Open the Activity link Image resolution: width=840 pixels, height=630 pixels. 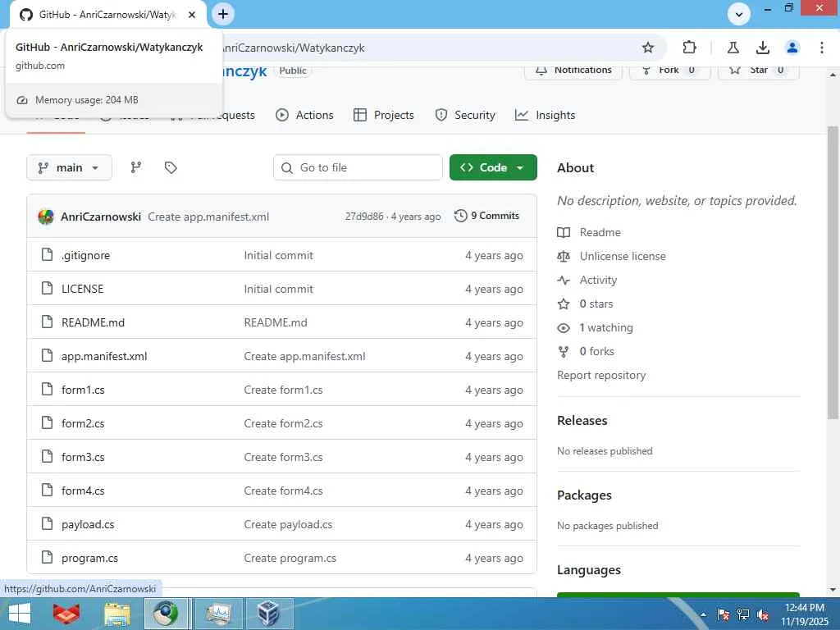coord(598,281)
